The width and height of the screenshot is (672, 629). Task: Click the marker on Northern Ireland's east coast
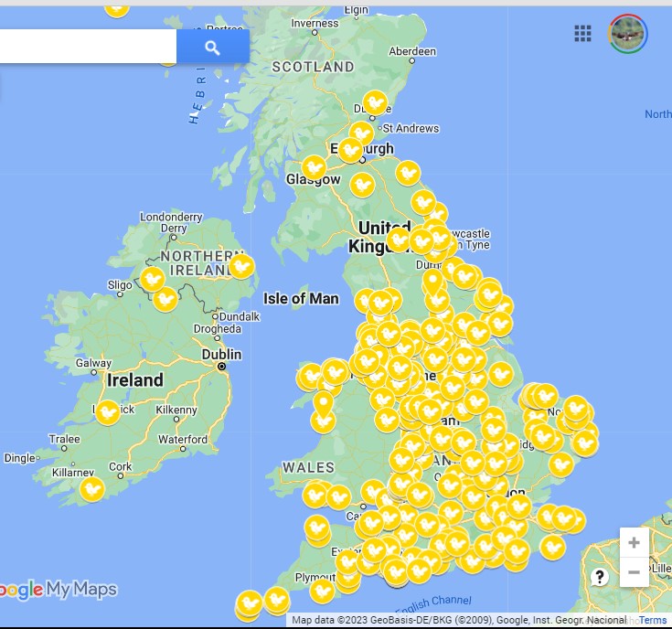(240, 266)
